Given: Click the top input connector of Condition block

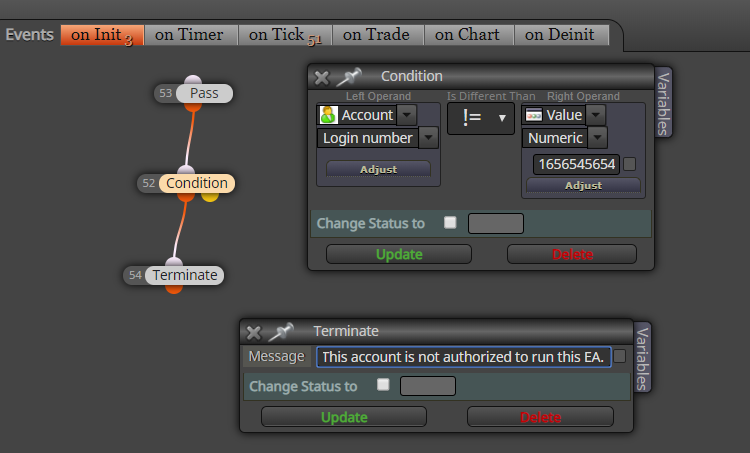Looking at the screenshot, I should [186, 170].
